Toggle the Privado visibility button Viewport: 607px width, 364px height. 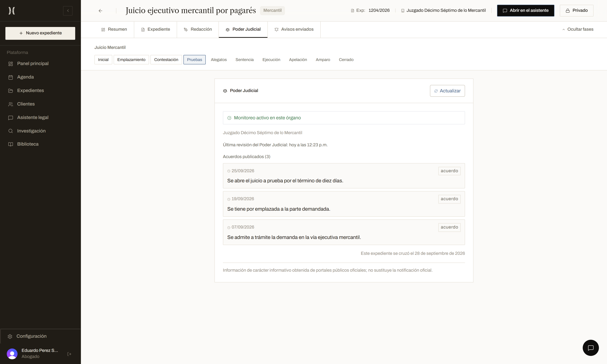tap(577, 11)
